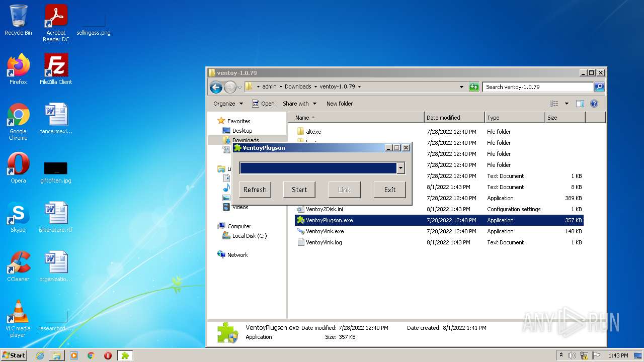The width and height of the screenshot is (644, 362).
Task: Open the Chrome taskbar icon
Action: (x=91, y=355)
